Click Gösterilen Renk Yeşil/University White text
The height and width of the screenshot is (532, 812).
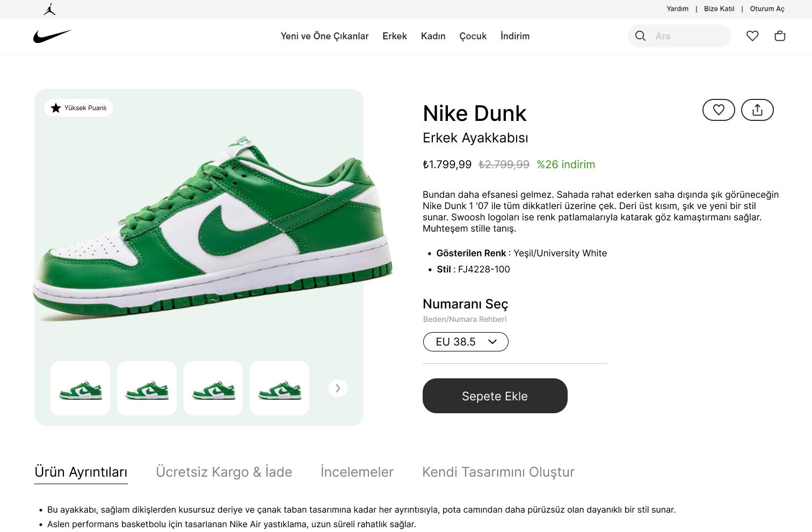(x=521, y=253)
